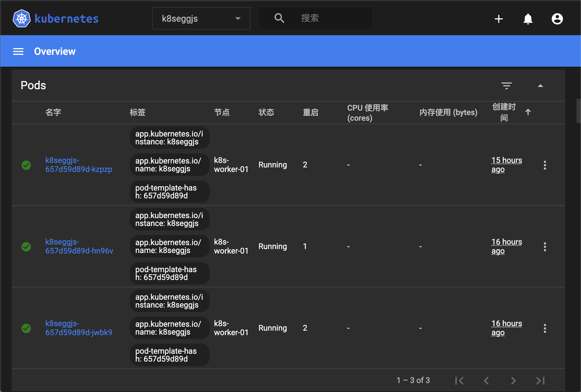Open the hamburger navigation menu
This screenshot has height=392, width=581.
(x=18, y=51)
